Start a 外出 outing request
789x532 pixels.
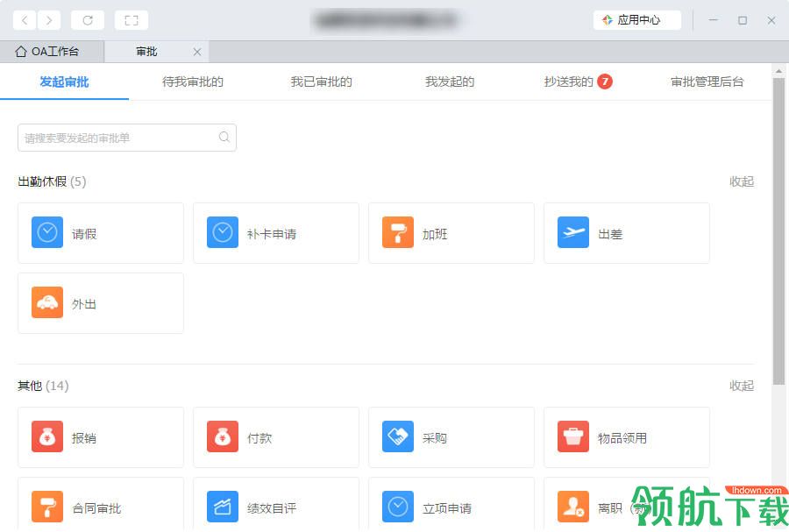click(x=101, y=303)
